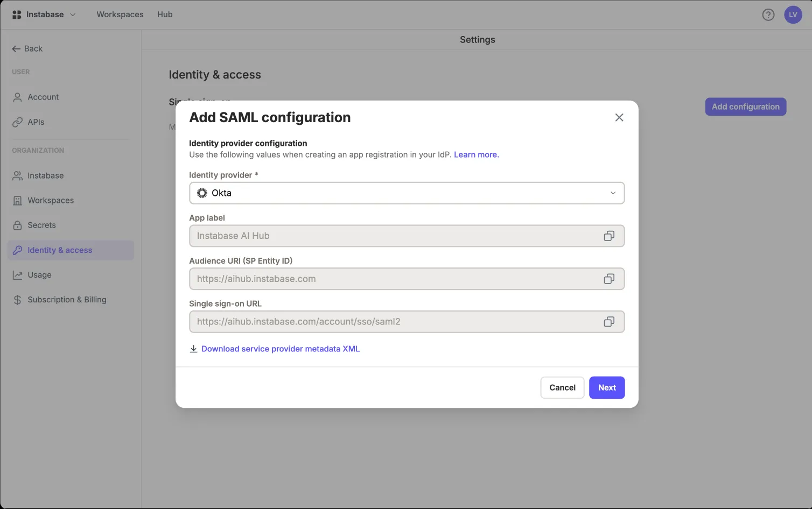Click the download arrow icon beside metadata link

[193, 349]
